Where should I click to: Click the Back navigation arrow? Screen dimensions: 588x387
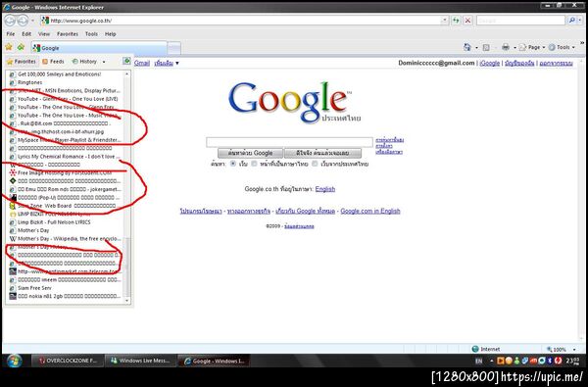point(10,21)
